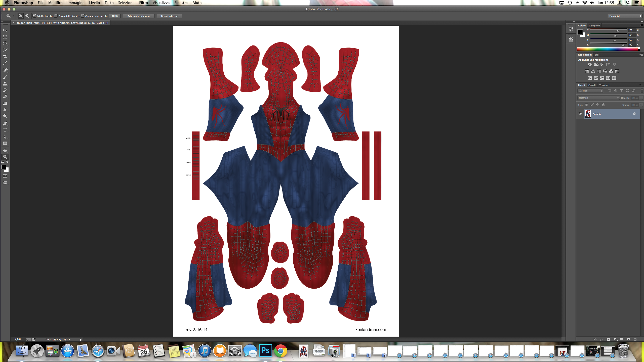Select the Crop tool
Image resolution: width=644 pixels, height=362 pixels.
pos(5,57)
